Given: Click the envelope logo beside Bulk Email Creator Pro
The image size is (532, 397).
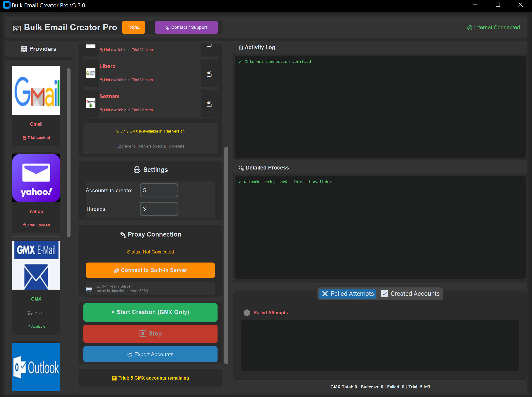Looking at the screenshot, I should [17, 29].
